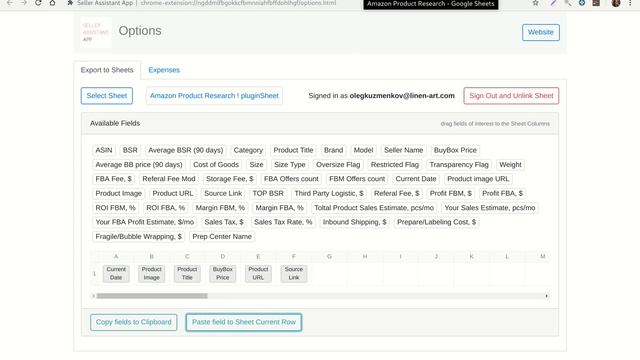The height and width of the screenshot is (360, 640).
Task: Select the TOP BSR field
Action: 268,193
